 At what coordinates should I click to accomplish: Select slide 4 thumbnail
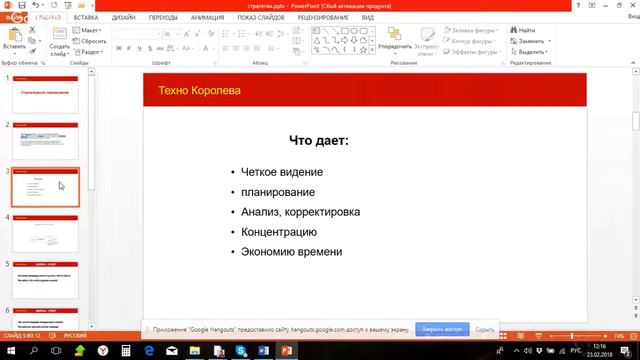point(45,233)
